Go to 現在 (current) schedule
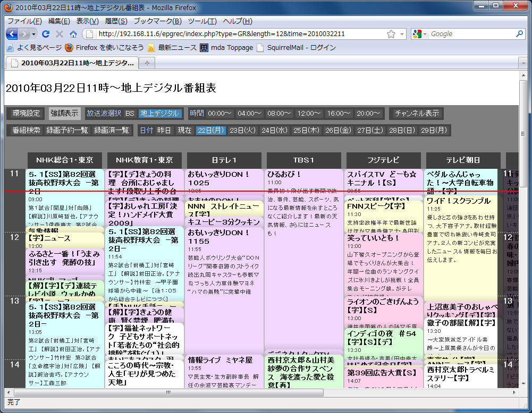The width and height of the screenshot is (532, 413). (184, 131)
